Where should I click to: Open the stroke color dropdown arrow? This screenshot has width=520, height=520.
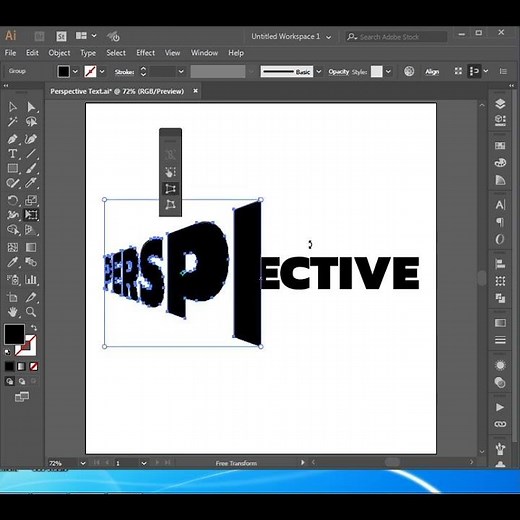point(102,71)
